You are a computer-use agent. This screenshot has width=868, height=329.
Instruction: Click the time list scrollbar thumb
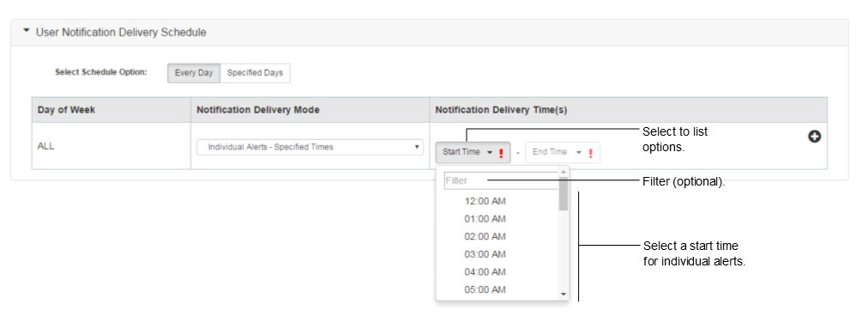click(x=564, y=193)
